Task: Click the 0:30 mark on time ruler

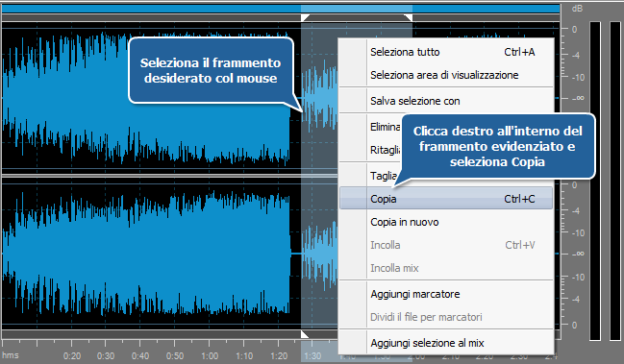Action: (106, 355)
